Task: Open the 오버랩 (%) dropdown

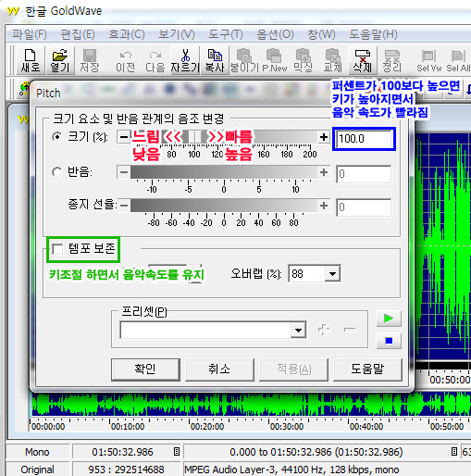Action: coord(332,273)
